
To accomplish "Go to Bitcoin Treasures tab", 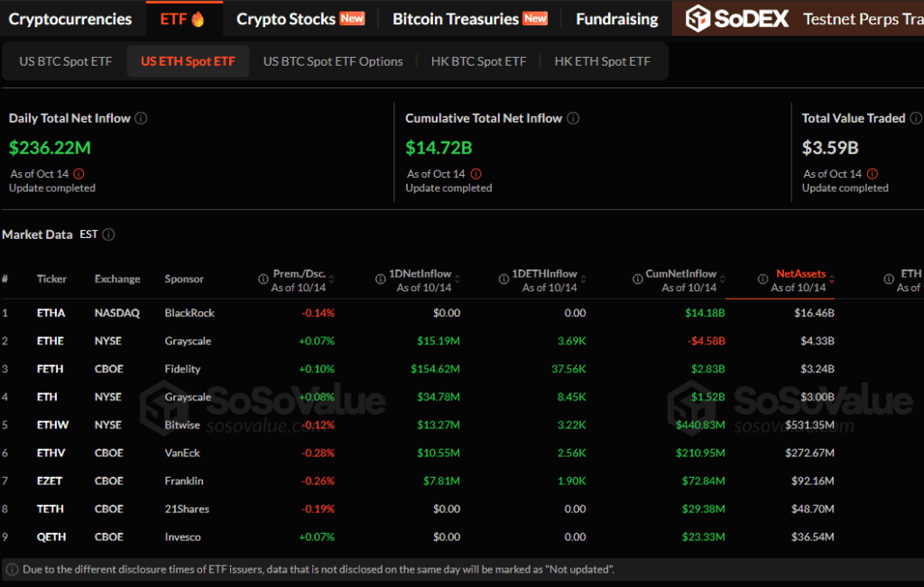I will tap(469, 19).
